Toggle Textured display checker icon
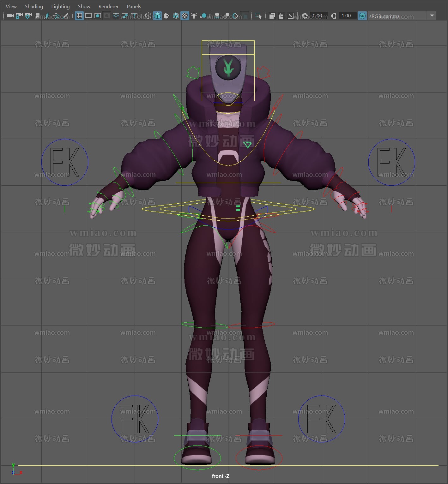 (x=185, y=16)
